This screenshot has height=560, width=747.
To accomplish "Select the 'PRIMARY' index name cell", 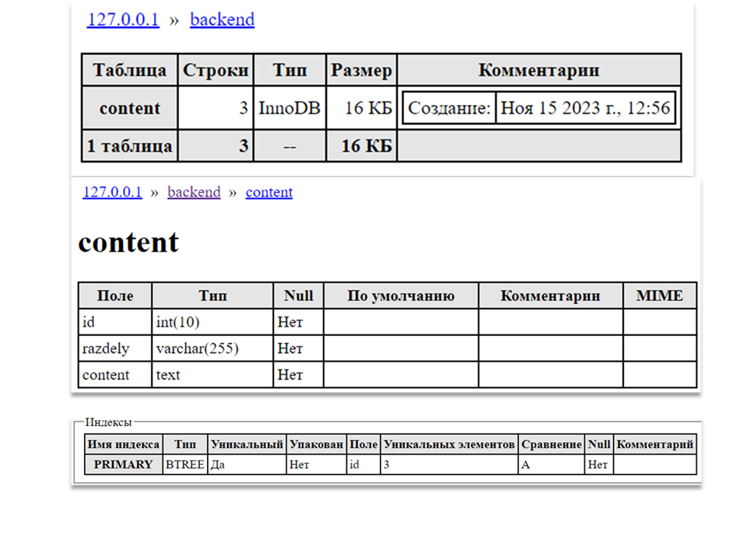I will tap(124, 464).
